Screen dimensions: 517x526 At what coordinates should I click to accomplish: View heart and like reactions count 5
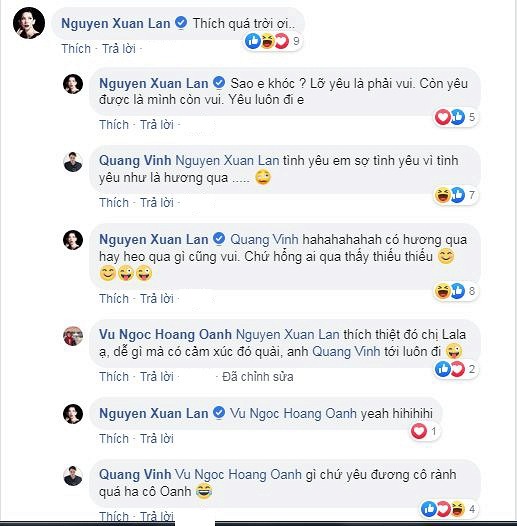coord(456,117)
